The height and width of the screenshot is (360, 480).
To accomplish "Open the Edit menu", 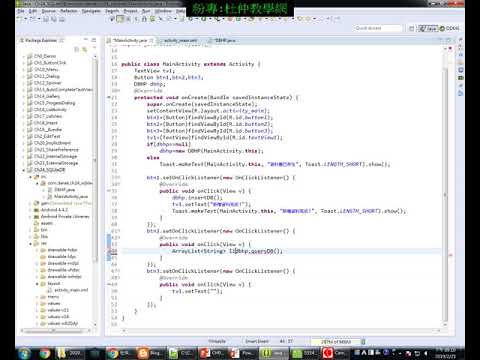I will (33, 11).
